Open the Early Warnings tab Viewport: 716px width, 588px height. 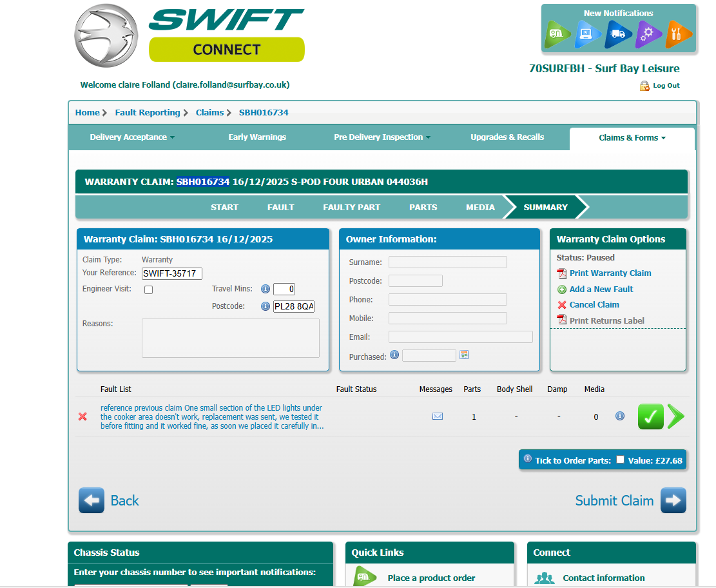pyautogui.click(x=257, y=137)
